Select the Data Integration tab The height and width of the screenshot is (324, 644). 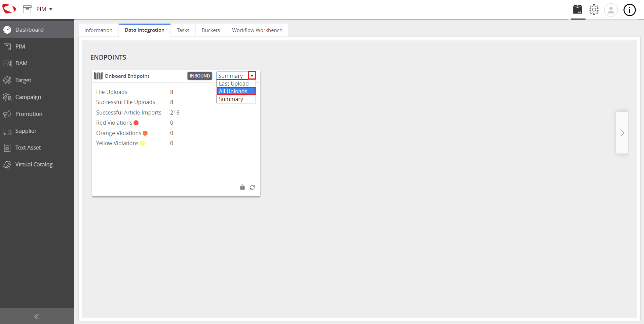point(145,30)
